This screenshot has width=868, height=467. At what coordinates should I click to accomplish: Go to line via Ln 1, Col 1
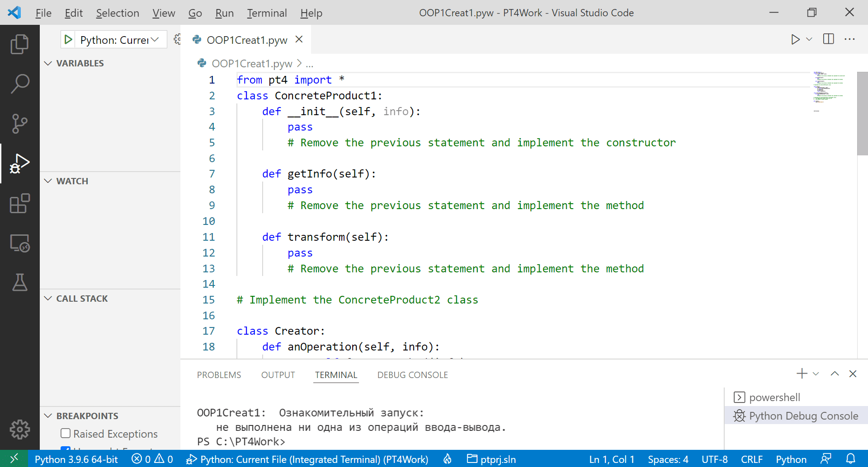612,459
